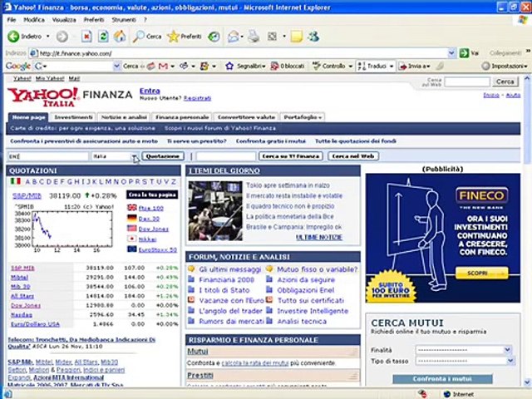The image size is (532, 399).
Task: Click Cerca su Y! Finanza button
Action: pyautogui.click(x=290, y=156)
